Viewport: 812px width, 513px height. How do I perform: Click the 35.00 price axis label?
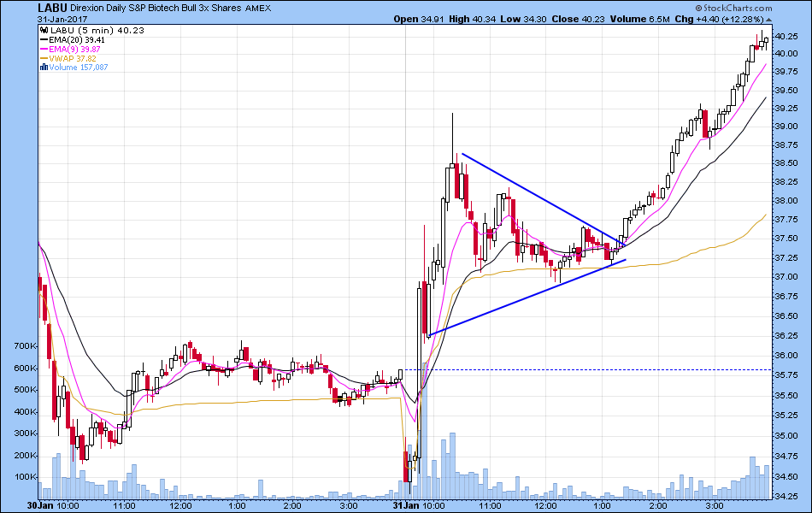point(786,436)
